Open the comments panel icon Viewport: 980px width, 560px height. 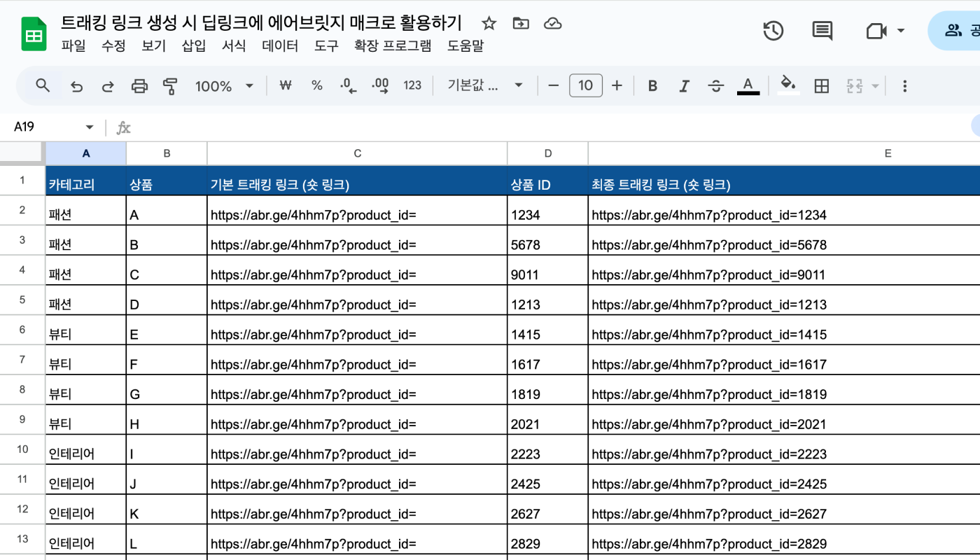click(822, 31)
